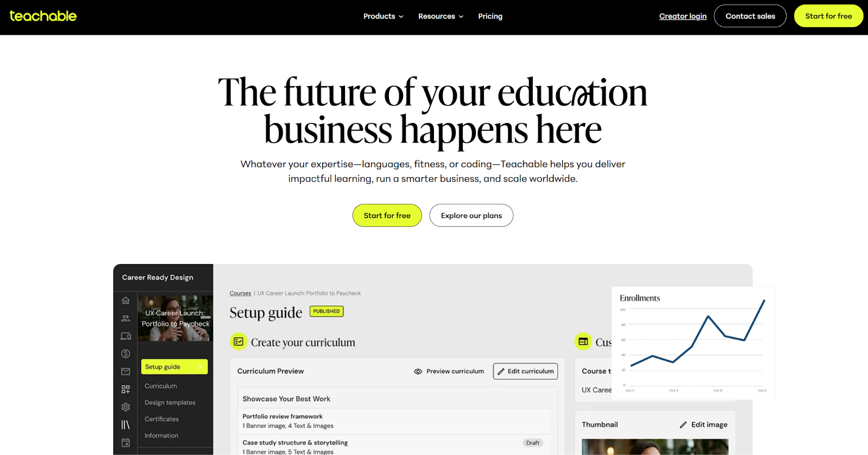Image resolution: width=868 pixels, height=455 pixels.
Task: Click the UX Career Launch course thumbnail
Action: [x=175, y=319]
